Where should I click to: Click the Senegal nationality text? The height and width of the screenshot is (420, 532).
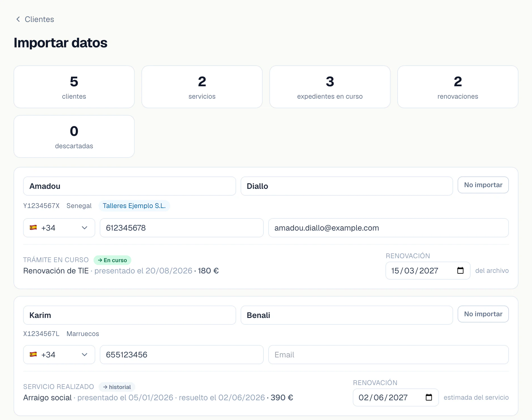point(79,206)
